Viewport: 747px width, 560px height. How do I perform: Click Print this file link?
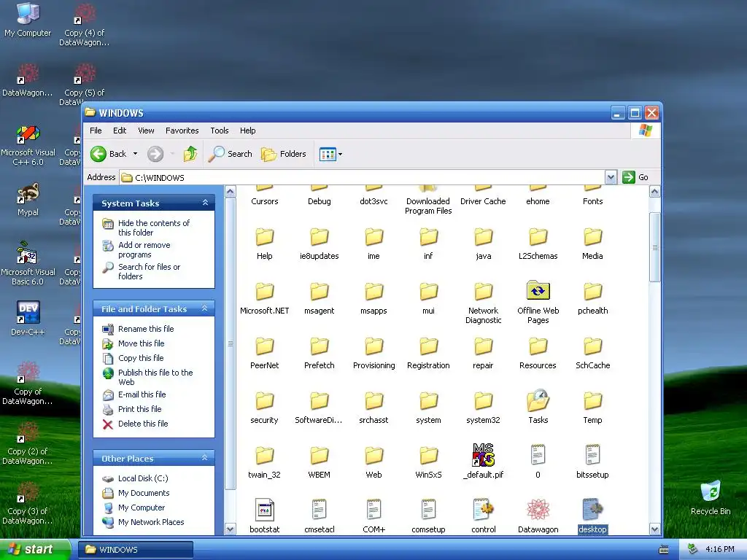(x=139, y=409)
